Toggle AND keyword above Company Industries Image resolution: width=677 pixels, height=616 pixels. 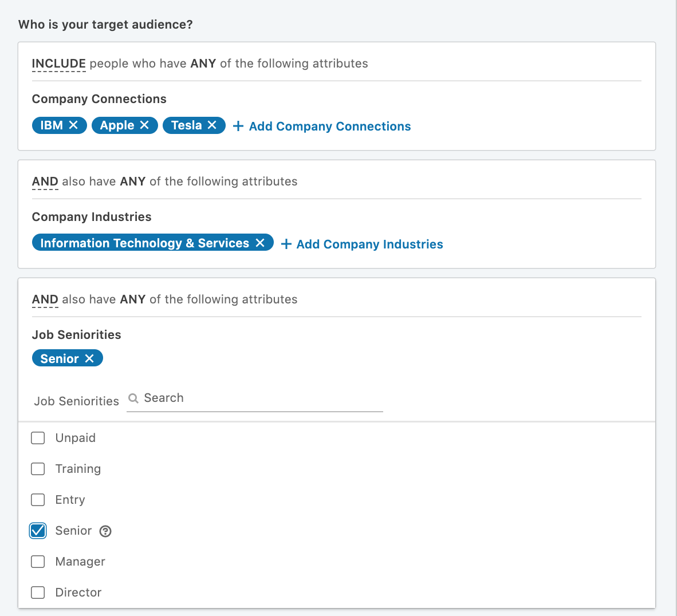45,181
